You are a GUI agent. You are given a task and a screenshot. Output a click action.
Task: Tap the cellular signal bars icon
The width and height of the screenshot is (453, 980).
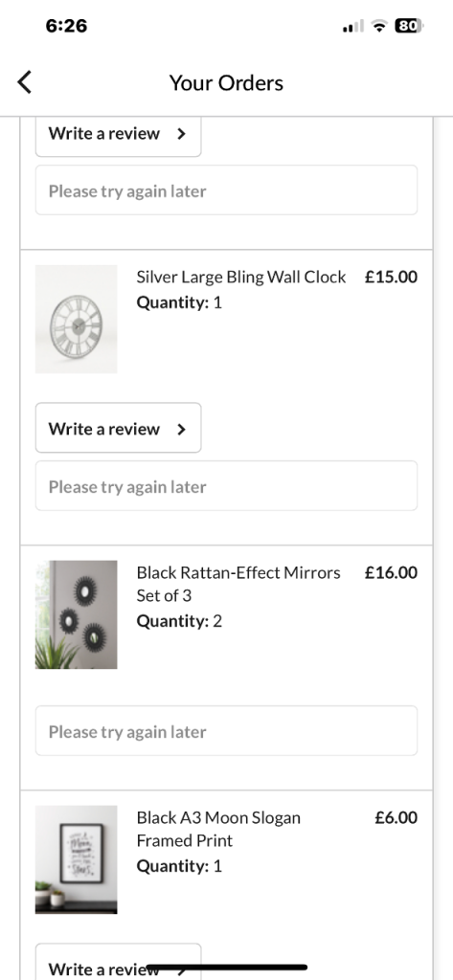point(352,26)
